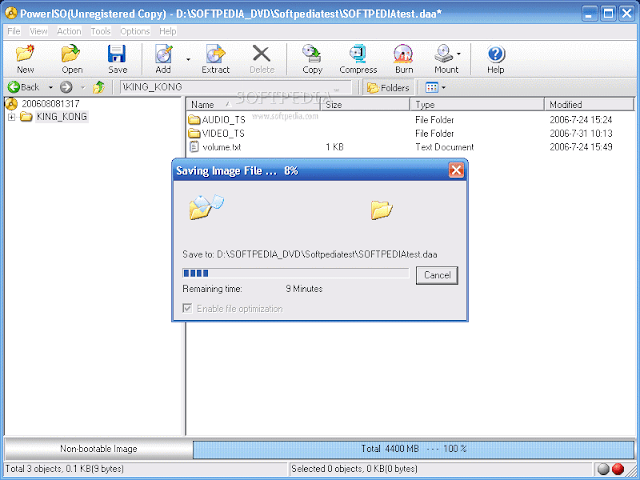This screenshot has height=480, width=640.
Task: Click the Selected 0 objects status text
Action: click(354, 469)
